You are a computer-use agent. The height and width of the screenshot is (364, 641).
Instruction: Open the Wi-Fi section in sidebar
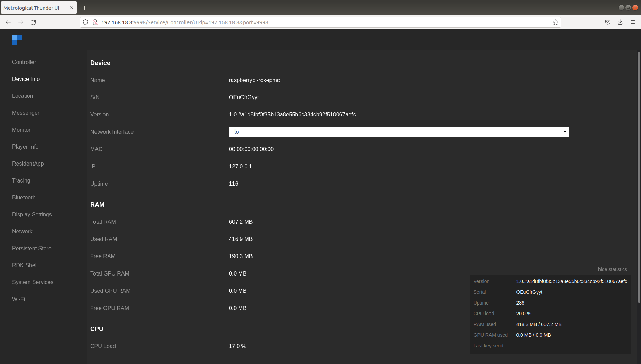pos(18,299)
